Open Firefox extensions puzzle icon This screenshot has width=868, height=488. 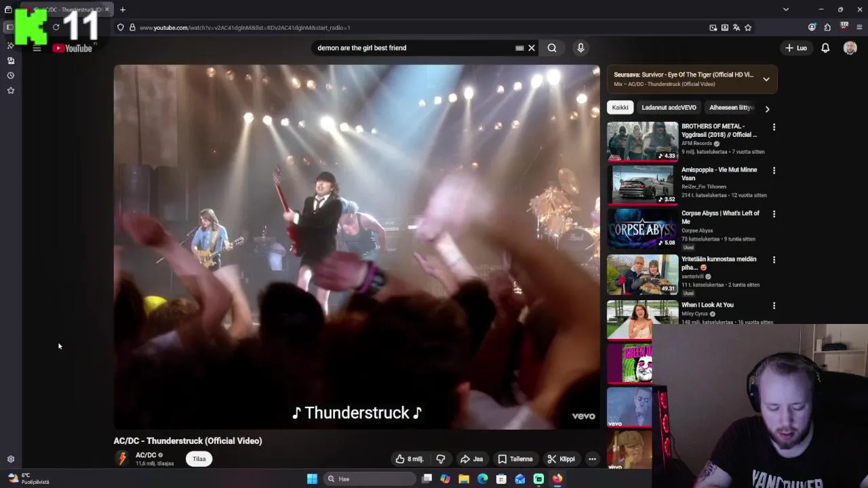click(x=827, y=28)
